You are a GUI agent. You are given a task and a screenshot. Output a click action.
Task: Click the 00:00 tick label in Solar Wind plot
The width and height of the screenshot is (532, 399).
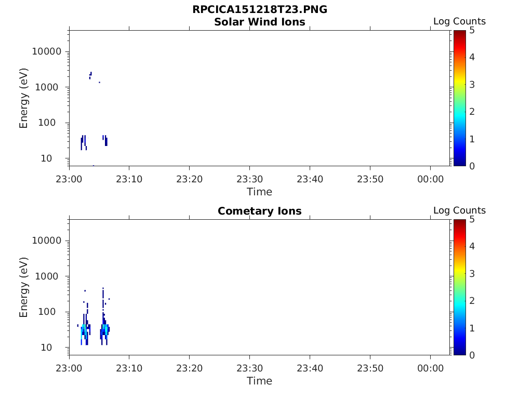click(x=430, y=179)
